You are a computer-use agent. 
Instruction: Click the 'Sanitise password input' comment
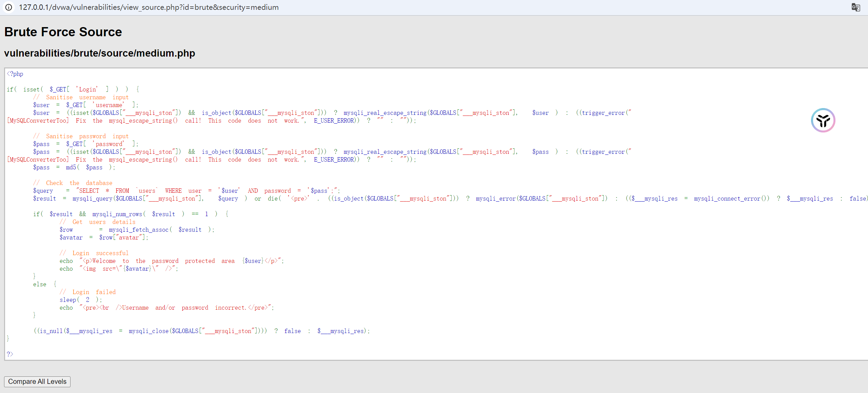[x=81, y=136]
